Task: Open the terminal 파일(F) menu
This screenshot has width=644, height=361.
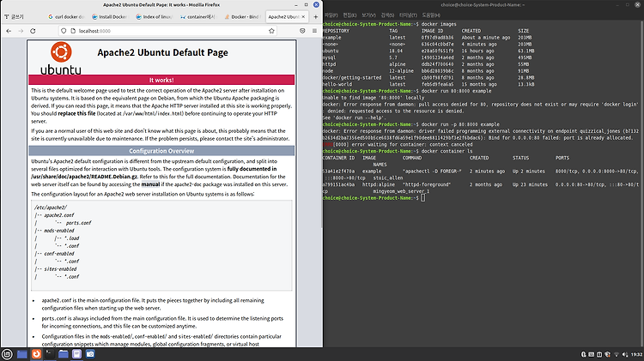Action: tap(331, 15)
